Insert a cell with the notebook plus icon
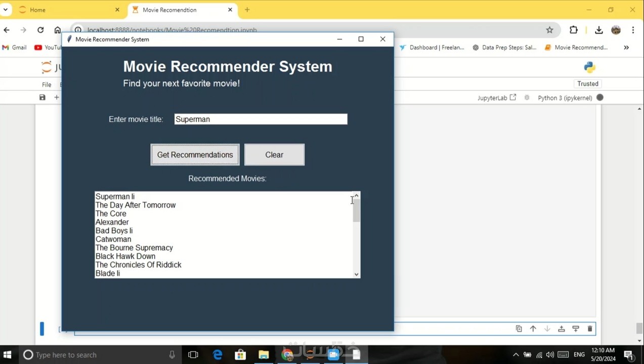 coord(57,97)
